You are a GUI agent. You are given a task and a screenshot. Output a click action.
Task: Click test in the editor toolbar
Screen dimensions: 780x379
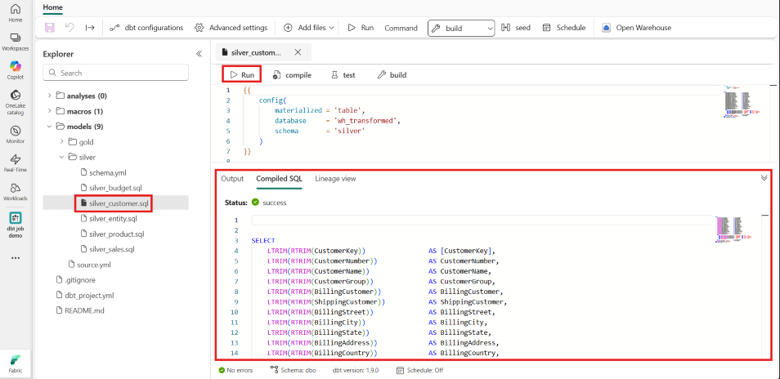[x=343, y=75]
